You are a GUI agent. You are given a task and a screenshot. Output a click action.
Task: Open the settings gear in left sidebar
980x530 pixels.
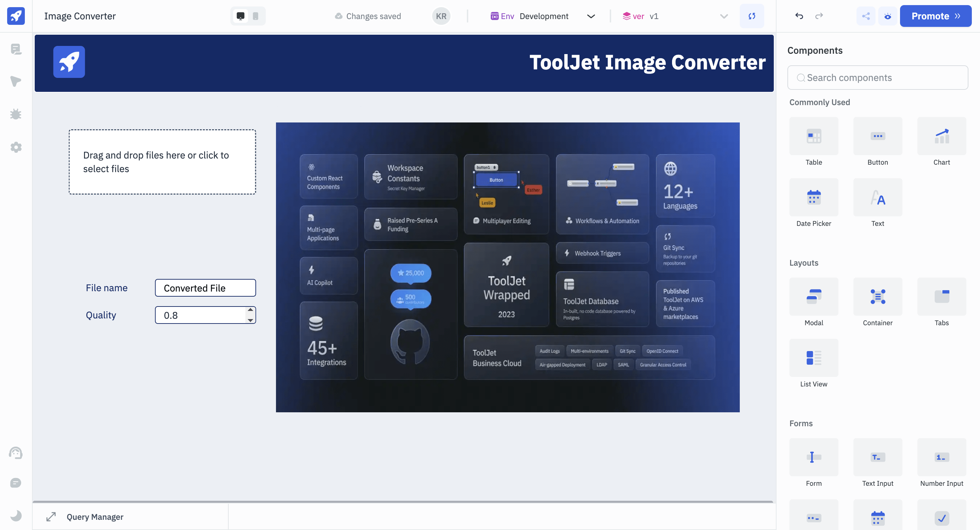click(x=16, y=147)
